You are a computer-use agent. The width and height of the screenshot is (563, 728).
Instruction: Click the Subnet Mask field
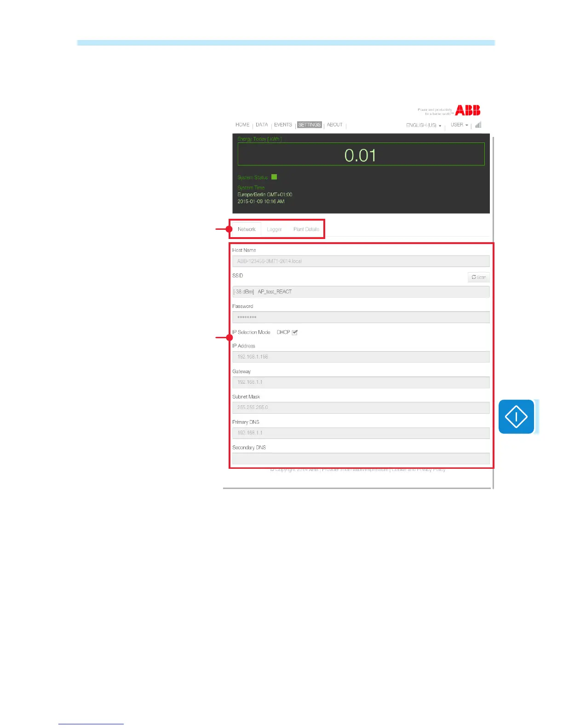(361, 407)
